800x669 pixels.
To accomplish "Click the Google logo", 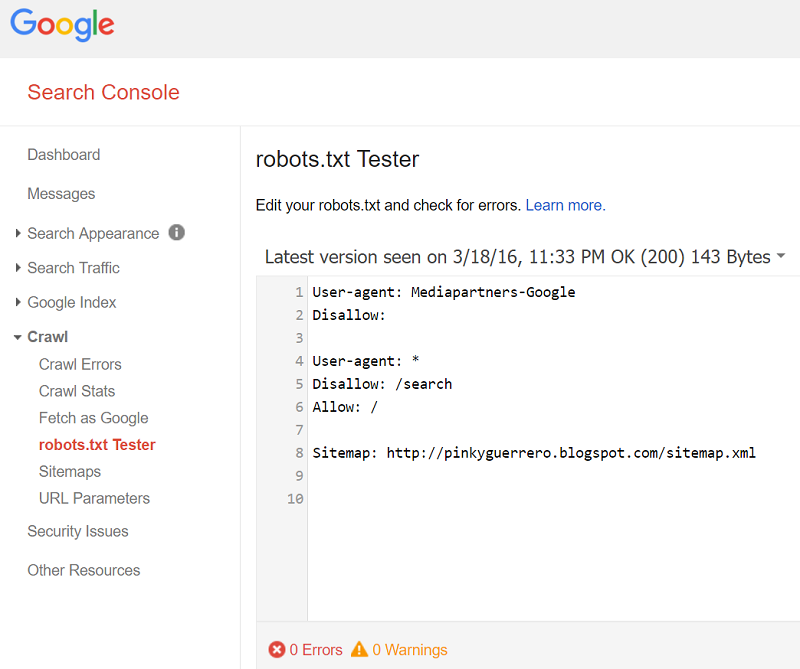I will [62, 26].
